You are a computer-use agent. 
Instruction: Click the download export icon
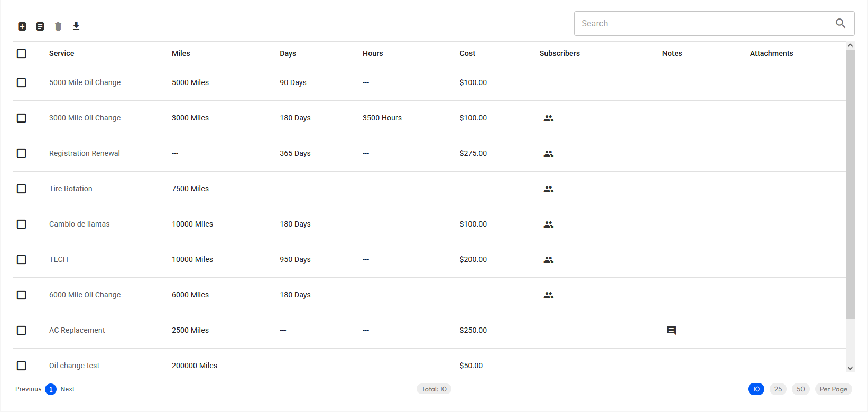click(x=76, y=26)
